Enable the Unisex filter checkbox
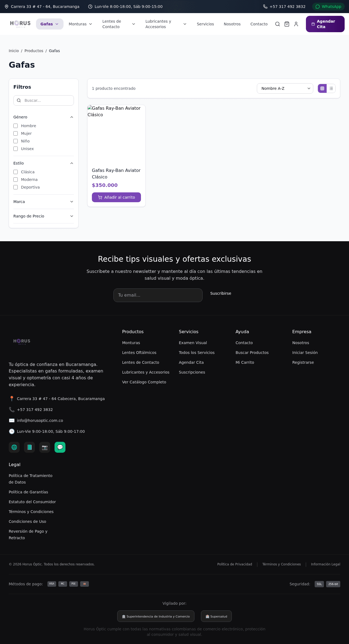The width and height of the screenshot is (349, 644). pyautogui.click(x=16, y=149)
